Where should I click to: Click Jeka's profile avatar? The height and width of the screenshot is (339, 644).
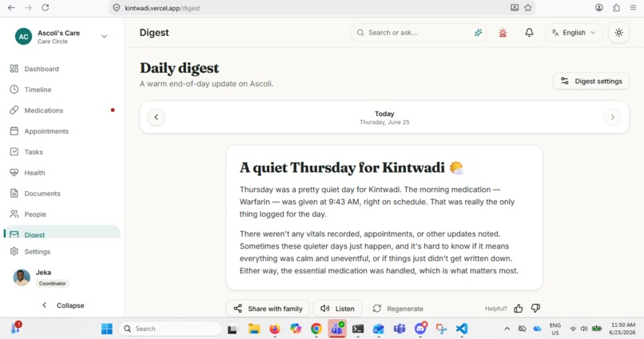click(22, 277)
